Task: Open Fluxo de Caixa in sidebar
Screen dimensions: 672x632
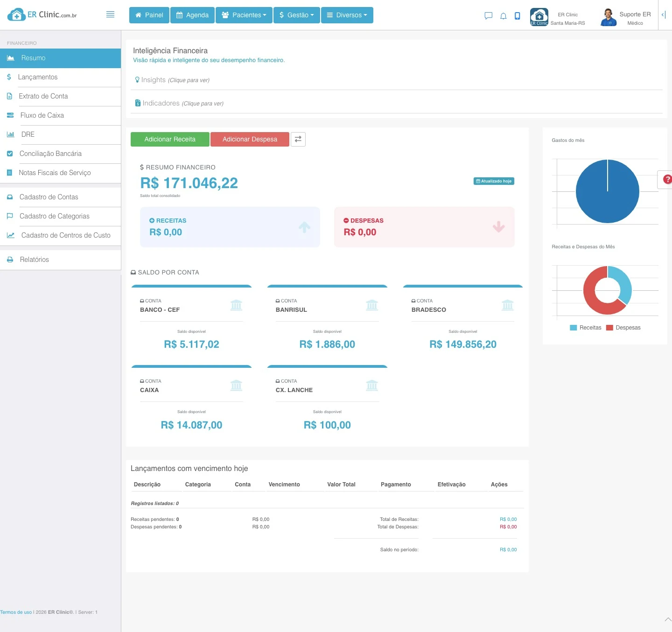Action: pos(61,115)
